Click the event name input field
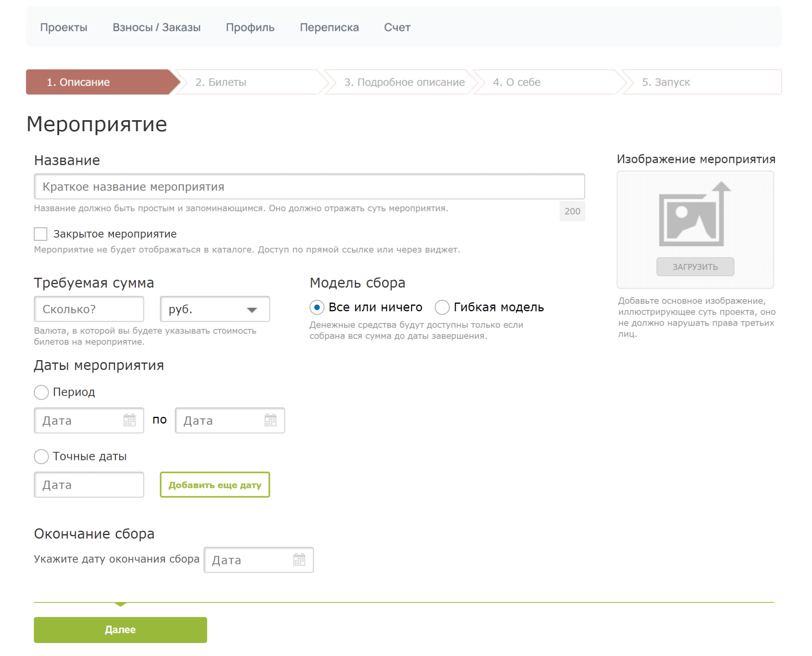812x656 pixels. coord(309,186)
